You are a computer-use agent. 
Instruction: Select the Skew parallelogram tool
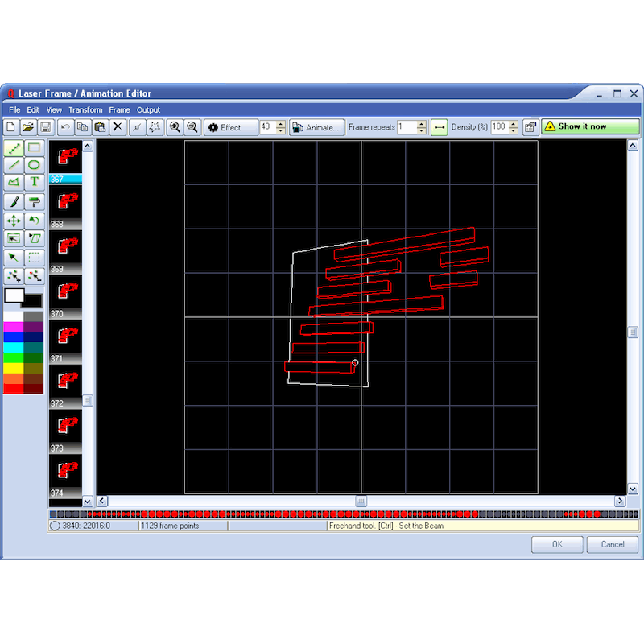tap(34, 238)
